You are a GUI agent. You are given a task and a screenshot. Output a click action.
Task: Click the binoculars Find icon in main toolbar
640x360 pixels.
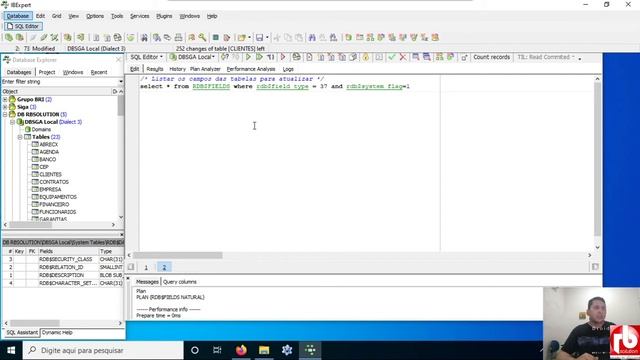click(x=144, y=38)
